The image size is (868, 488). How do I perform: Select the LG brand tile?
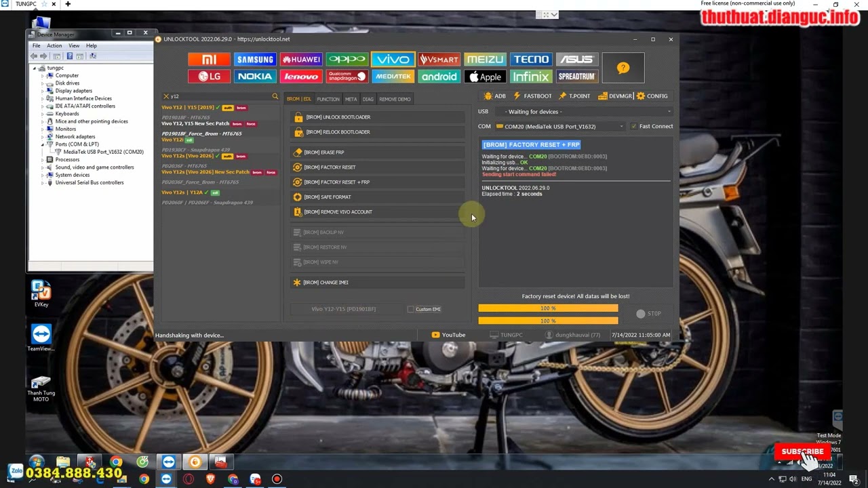pyautogui.click(x=209, y=77)
